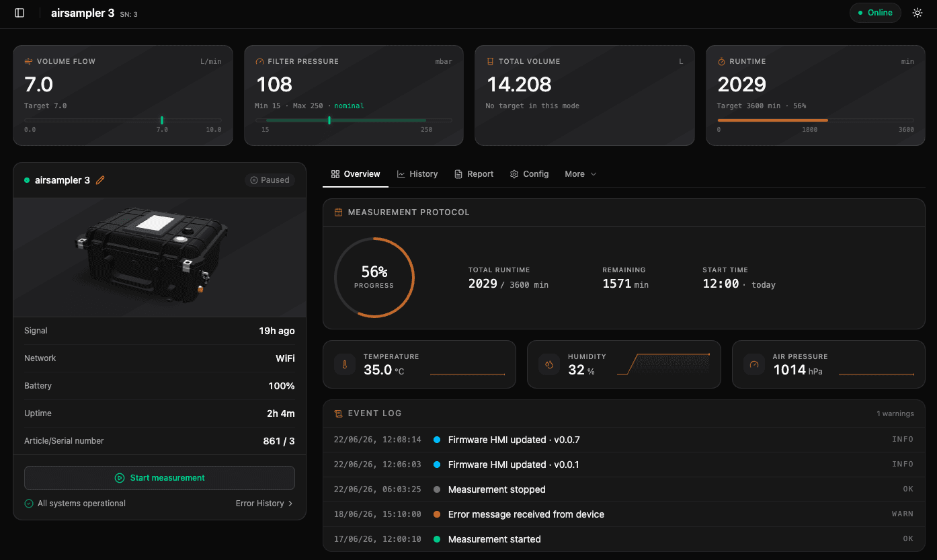Click the Start Time 12:00 value
Viewport: 937px width, 560px height.
721,284
